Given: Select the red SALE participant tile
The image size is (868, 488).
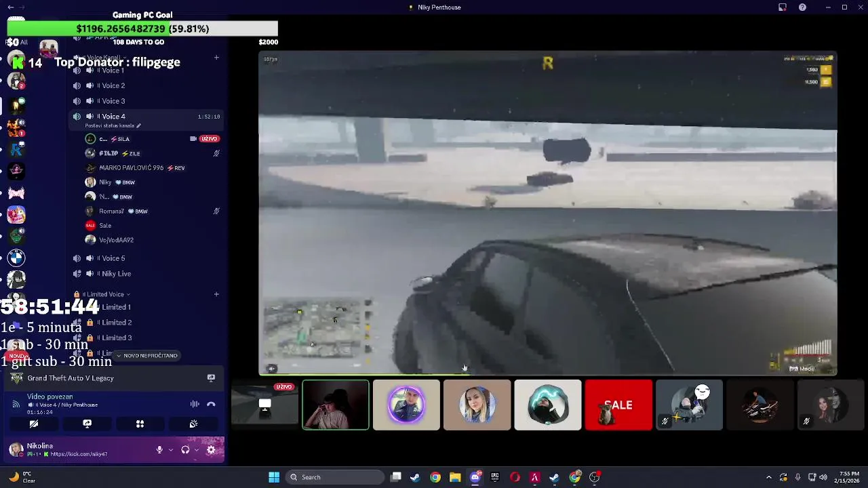Looking at the screenshot, I should [618, 405].
